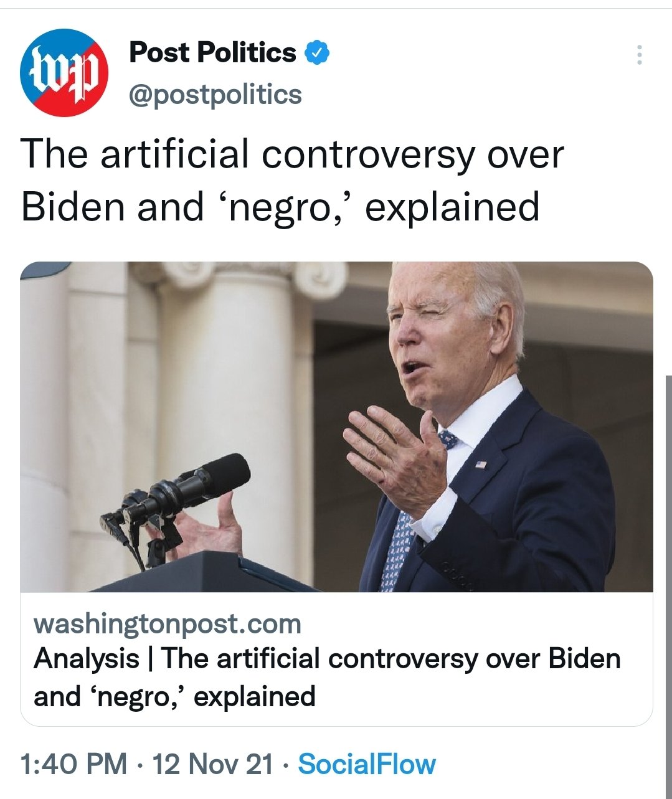Select the 12 Nov 21 date
672x799 pixels.
coord(212,764)
